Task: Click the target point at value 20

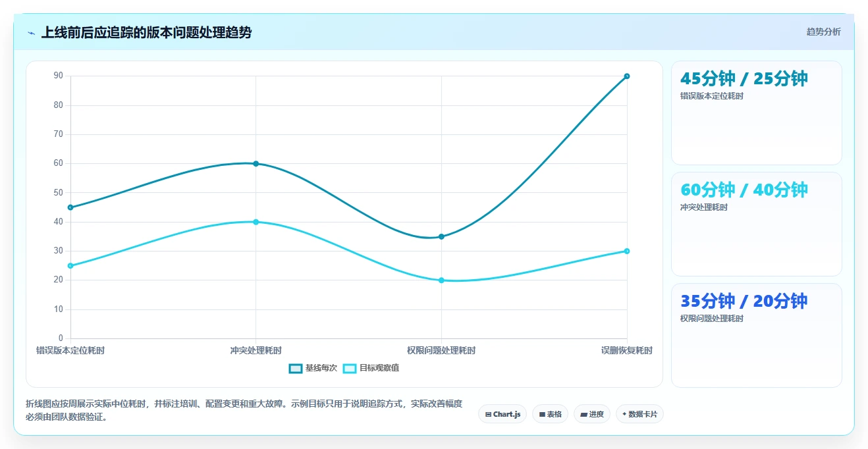Action: [441, 280]
